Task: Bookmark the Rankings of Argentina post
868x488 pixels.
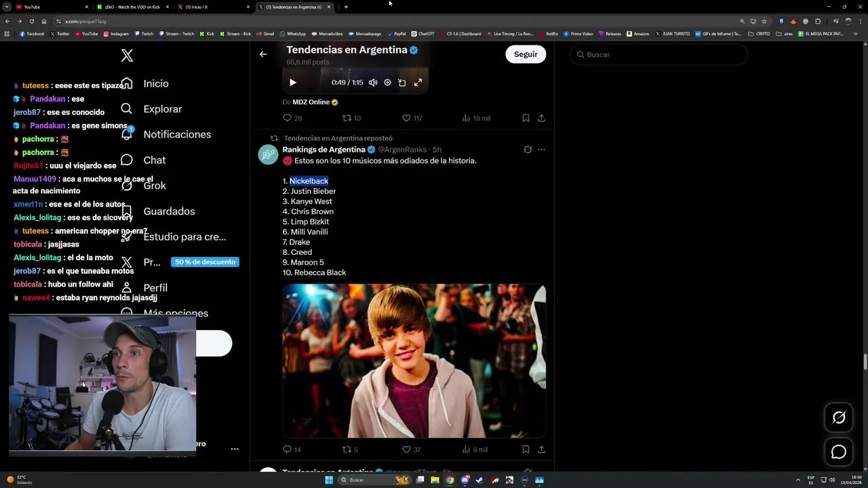Action: point(526,449)
